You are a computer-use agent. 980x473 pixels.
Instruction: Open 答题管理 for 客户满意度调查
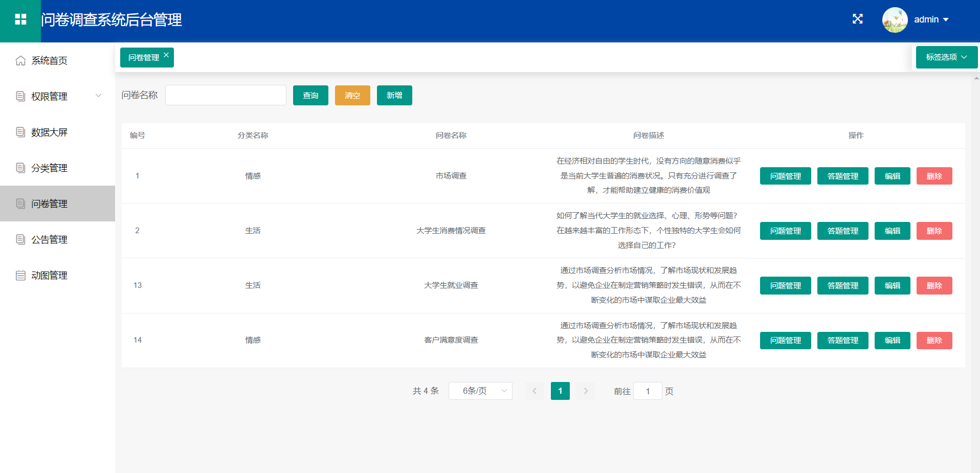coord(843,340)
